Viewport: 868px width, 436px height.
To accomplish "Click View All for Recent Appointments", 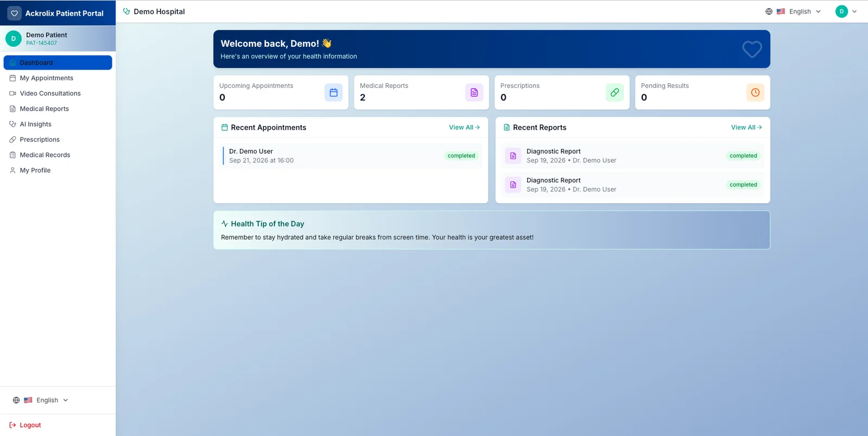I will [464, 128].
